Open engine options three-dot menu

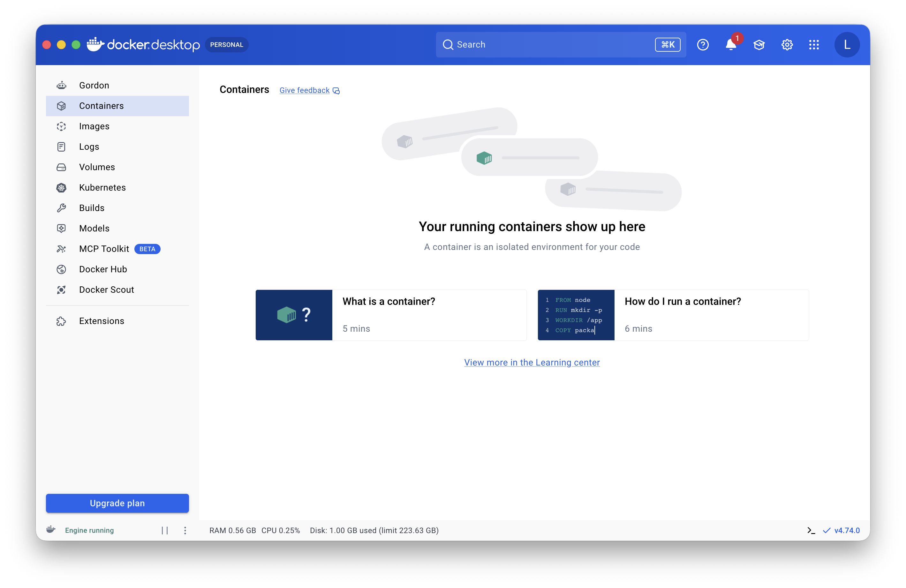[185, 530]
